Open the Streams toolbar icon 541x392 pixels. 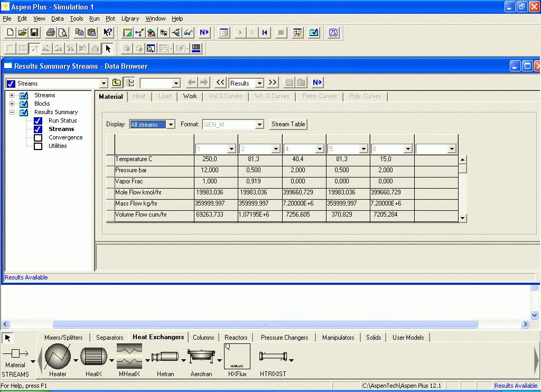[x=164, y=32]
